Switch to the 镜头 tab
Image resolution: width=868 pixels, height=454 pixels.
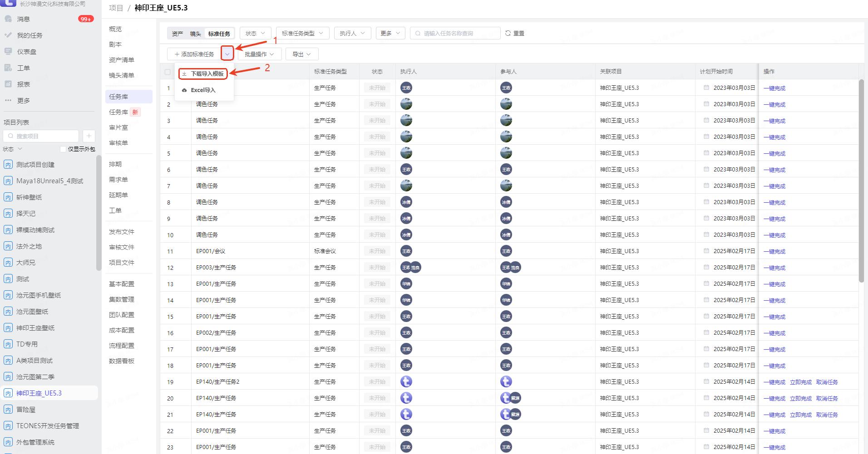pos(195,34)
